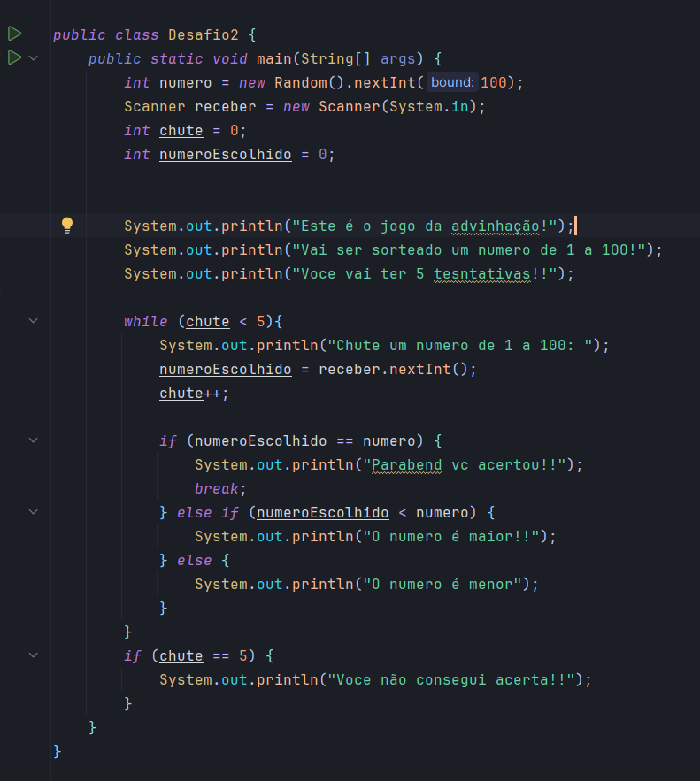
Task: Click the misspelled word 'advinhação'
Action: [x=496, y=226]
